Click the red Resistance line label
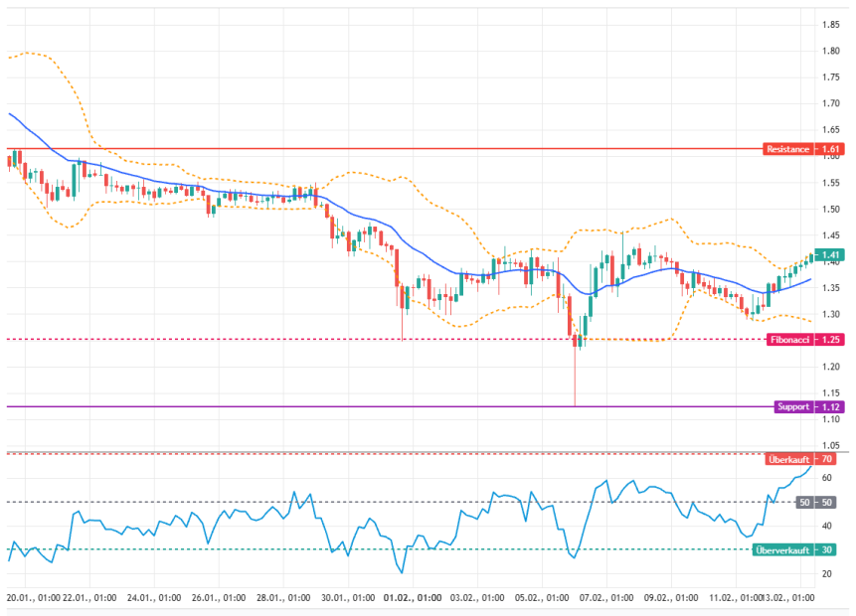856x616 pixels. click(x=787, y=149)
